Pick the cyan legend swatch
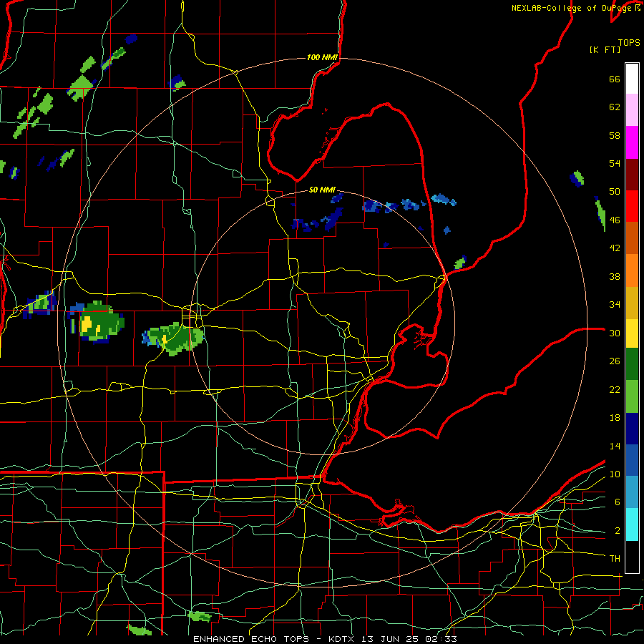This screenshot has height=644, width=644. click(632, 525)
